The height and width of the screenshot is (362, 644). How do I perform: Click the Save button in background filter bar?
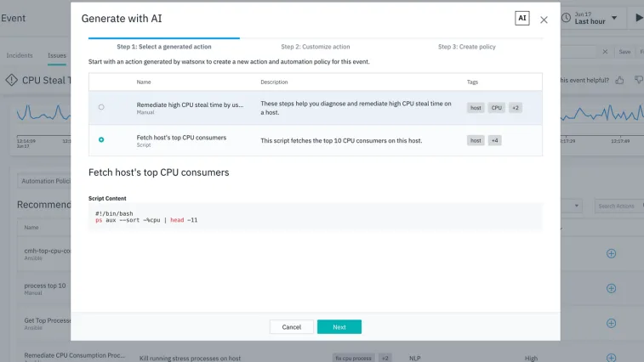[x=624, y=52]
